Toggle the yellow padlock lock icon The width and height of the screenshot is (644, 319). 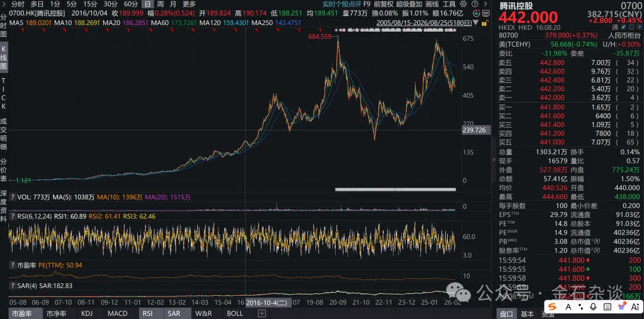(485, 23)
